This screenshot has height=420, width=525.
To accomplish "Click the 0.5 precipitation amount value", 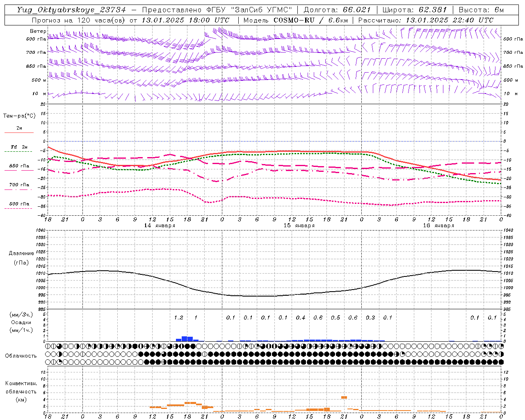I will (x=336, y=318).
